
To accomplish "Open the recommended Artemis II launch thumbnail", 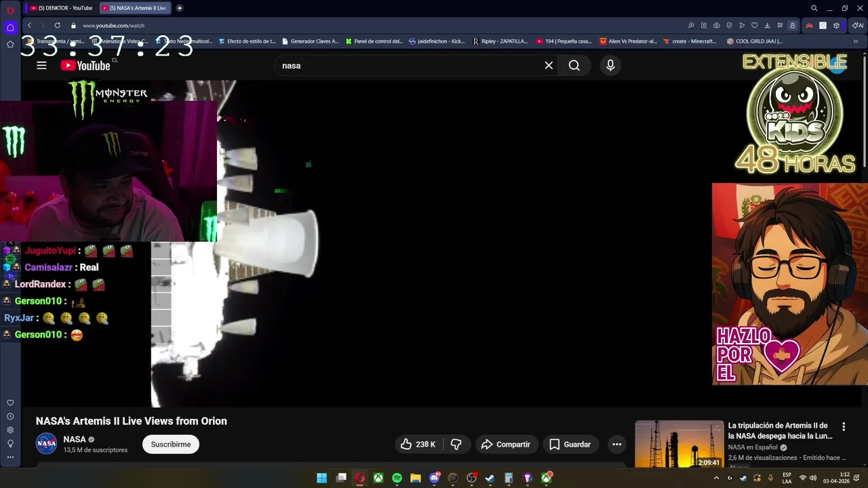I will click(x=679, y=444).
